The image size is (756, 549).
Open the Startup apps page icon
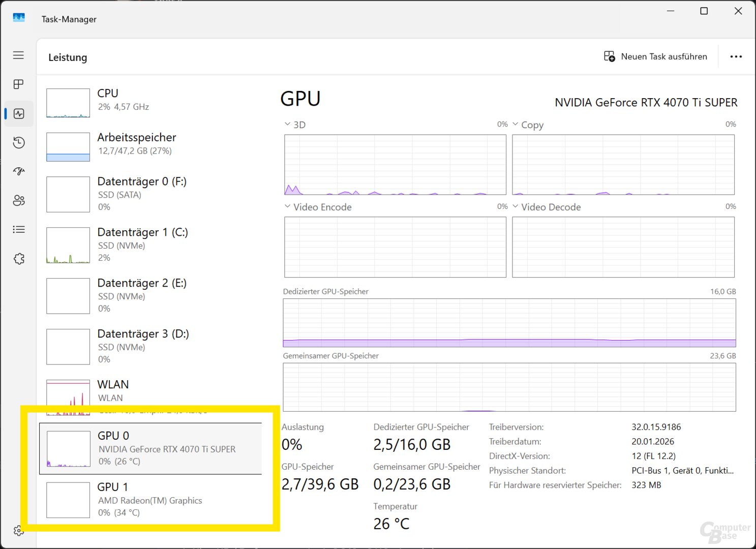point(19,171)
